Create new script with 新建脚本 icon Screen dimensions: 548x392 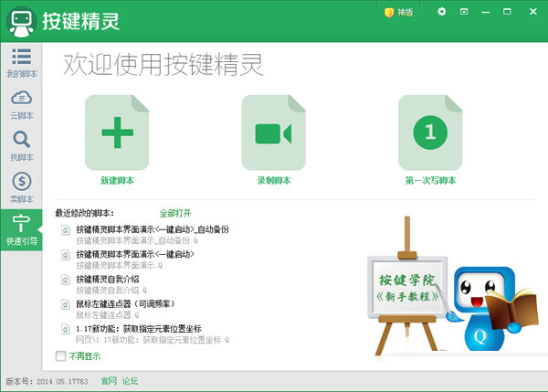point(117,132)
